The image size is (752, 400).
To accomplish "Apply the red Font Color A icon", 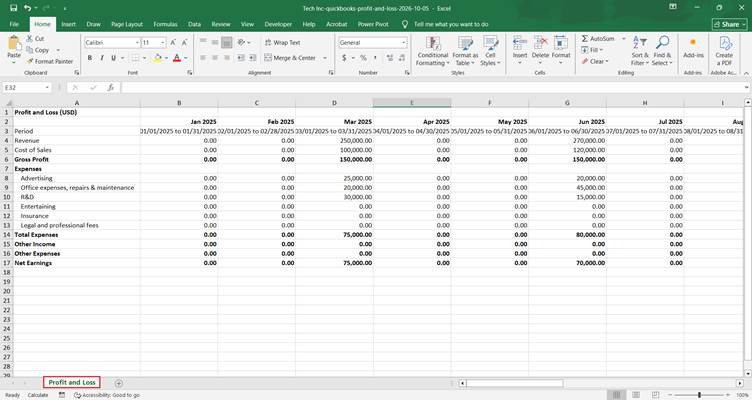I will point(176,58).
